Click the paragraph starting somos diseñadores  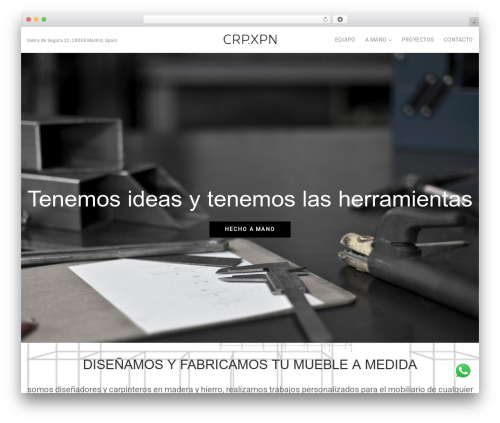[x=250, y=389]
